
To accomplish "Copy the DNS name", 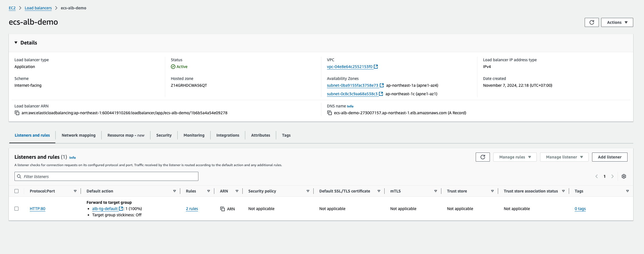I will (x=330, y=113).
